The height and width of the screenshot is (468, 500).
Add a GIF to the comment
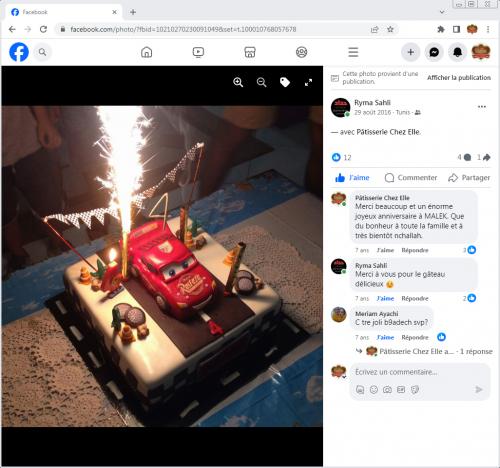401,389
